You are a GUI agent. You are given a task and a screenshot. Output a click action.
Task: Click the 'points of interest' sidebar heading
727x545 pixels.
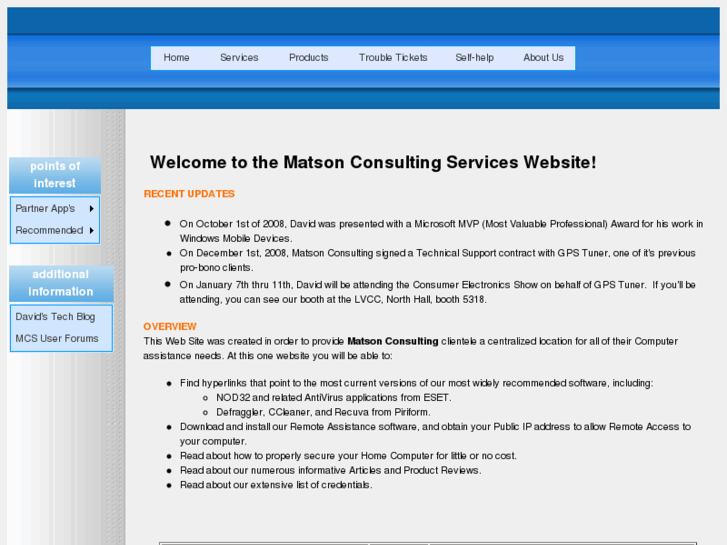tap(55, 175)
